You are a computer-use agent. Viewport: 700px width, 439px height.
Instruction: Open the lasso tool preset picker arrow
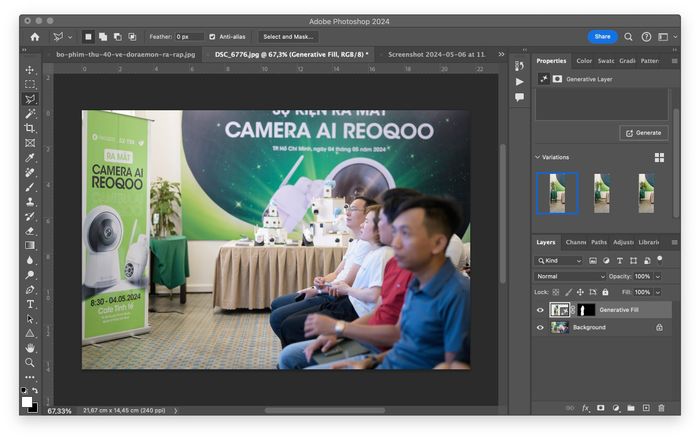pos(70,37)
